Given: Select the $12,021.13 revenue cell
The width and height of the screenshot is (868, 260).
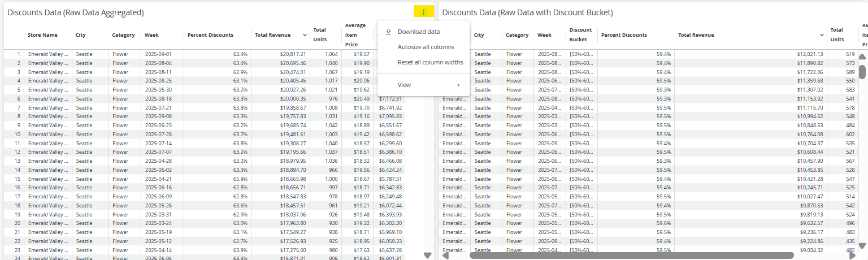Looking at the screenshot, I should (750, 54).
